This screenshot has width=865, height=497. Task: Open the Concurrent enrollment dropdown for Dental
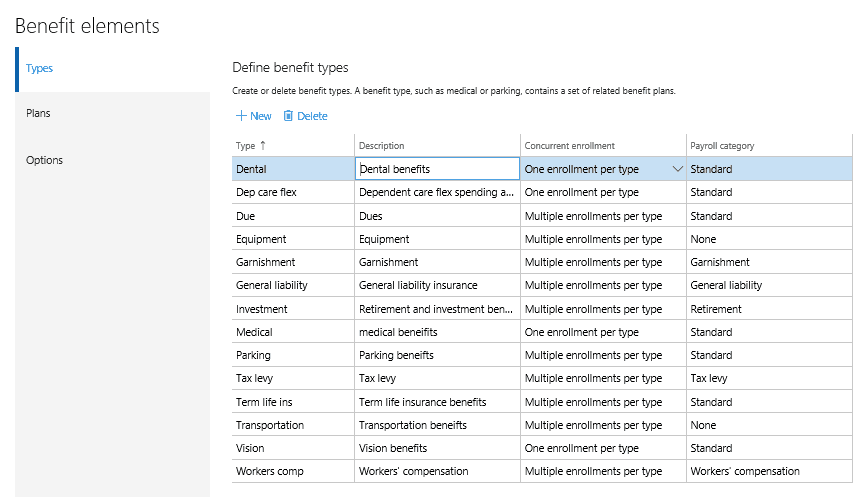678,169
